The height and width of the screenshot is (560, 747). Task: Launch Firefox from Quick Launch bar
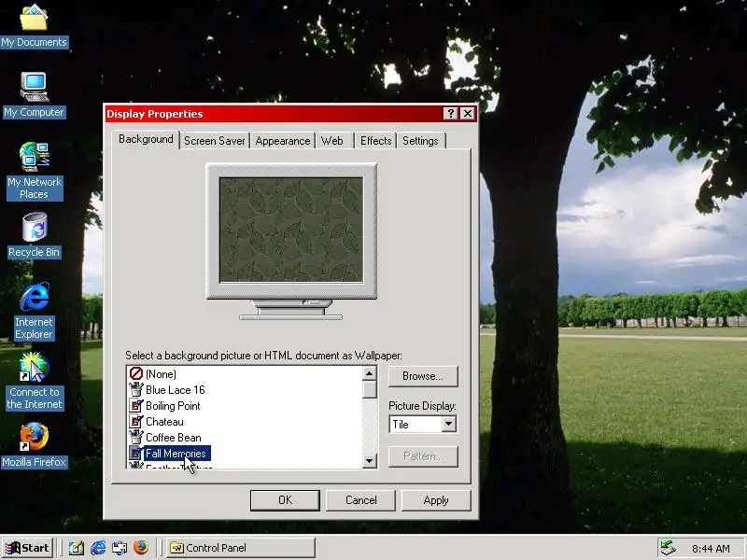pyautogui.click(x=141, y=548)
